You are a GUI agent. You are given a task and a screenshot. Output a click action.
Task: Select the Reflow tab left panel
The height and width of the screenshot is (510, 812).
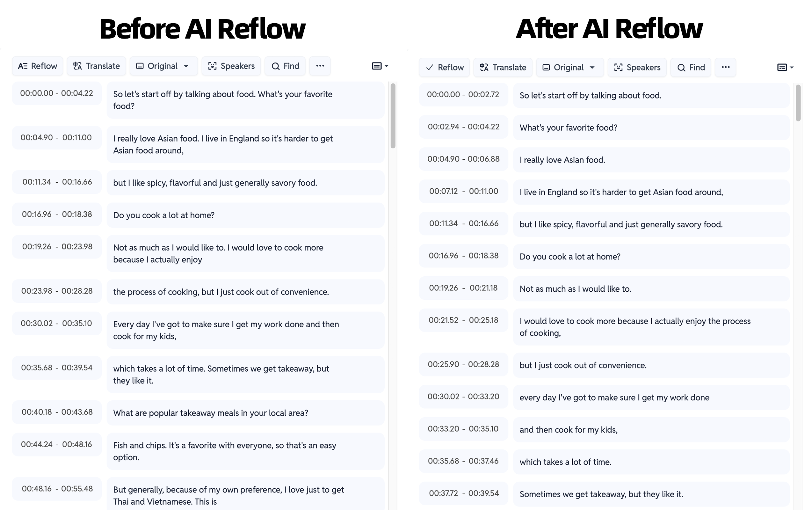(x=38, y=66)
